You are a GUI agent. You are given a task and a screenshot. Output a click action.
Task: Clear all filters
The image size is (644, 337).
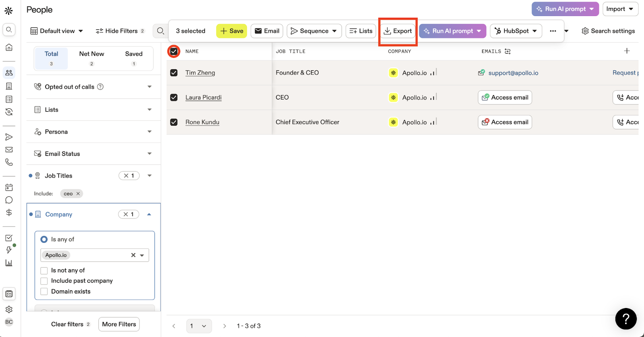(70, 325)
